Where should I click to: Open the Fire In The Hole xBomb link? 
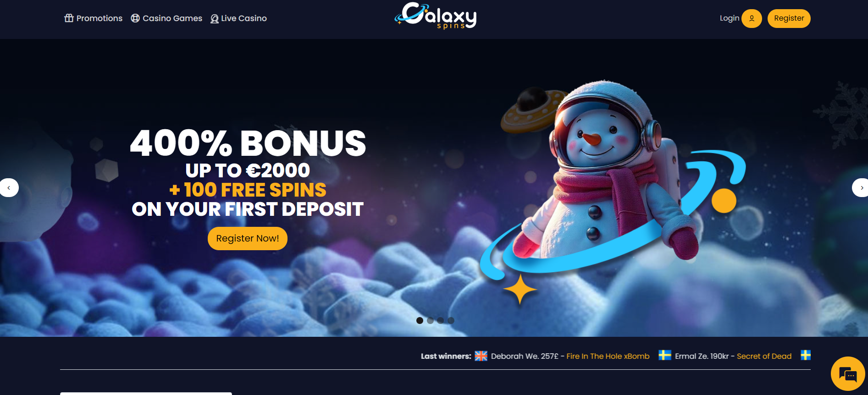tap(608, 356)
